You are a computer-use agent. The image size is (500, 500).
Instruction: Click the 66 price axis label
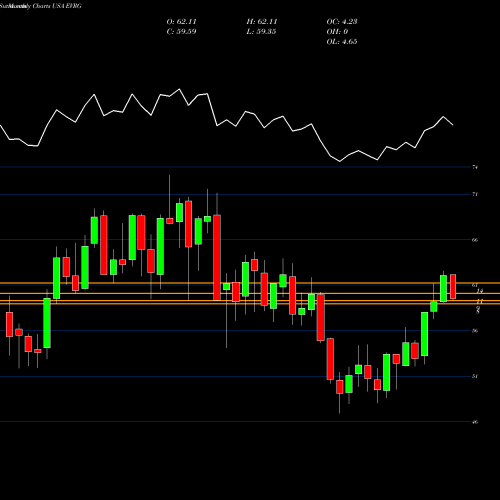[475, 240]
